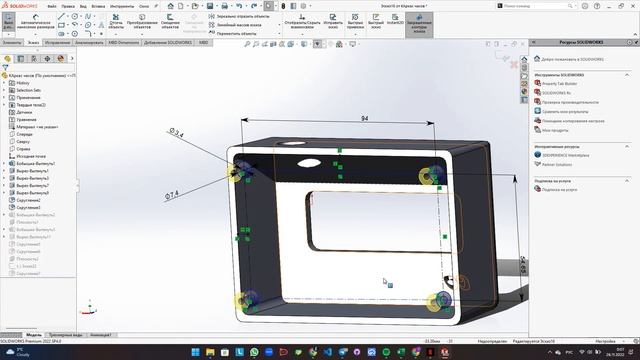Click Mirror Entities (Зеркально отразить объекты)
Viewport: 640px width, 360px height.
(239, 16)
